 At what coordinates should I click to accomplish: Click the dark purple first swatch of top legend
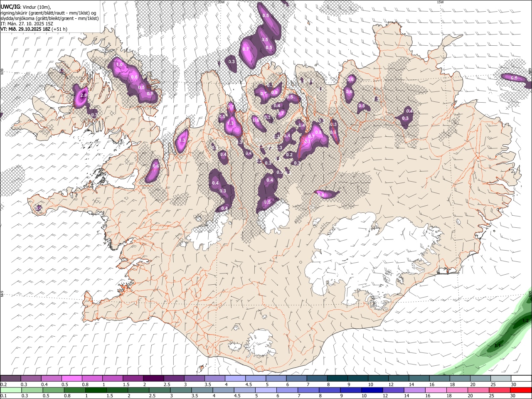pos(10,378)
